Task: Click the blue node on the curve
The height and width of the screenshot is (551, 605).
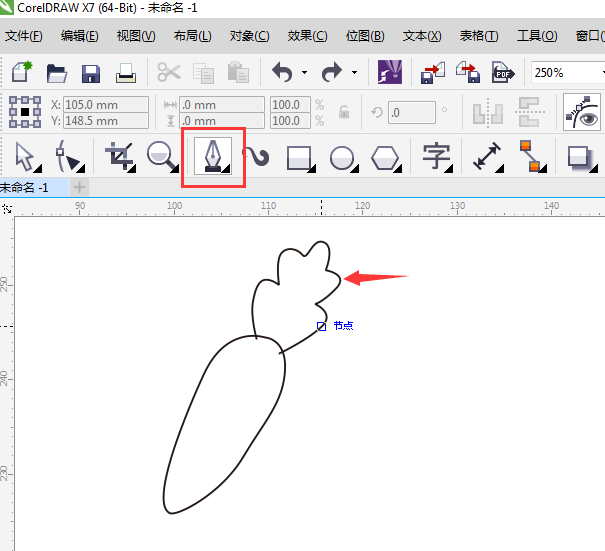Action: pos(321,326)
